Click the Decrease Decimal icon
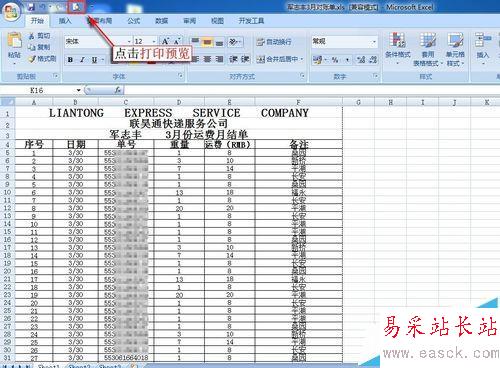The height and width of the screenshot is (368, 500). tap(373, 60)
